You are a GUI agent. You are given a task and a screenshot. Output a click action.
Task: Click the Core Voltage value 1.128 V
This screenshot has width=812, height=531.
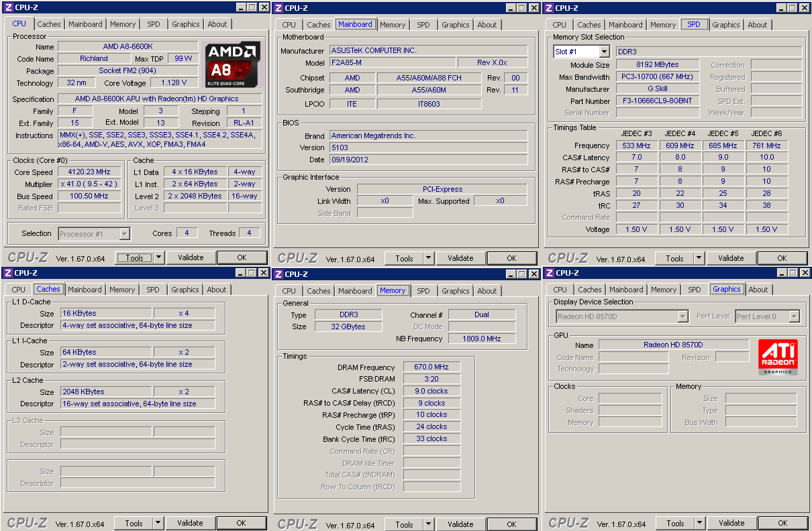[174, 82]
